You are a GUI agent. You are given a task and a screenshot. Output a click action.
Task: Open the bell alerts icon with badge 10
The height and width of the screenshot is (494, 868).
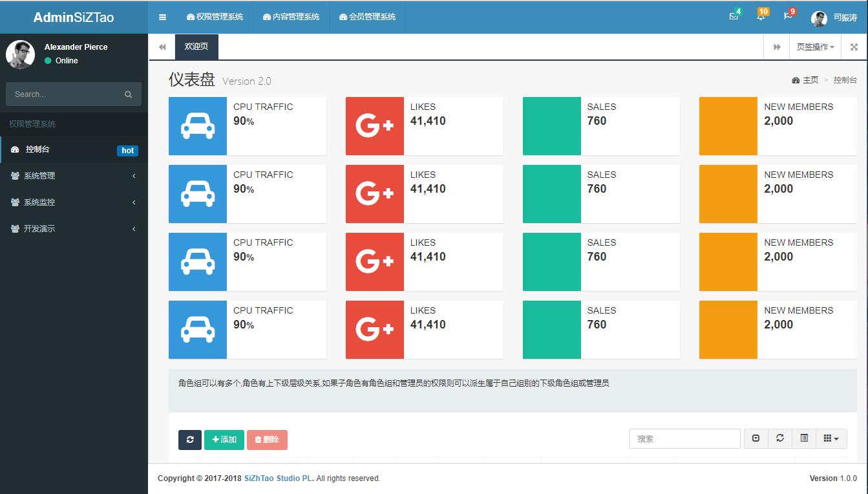click(761, 16)
